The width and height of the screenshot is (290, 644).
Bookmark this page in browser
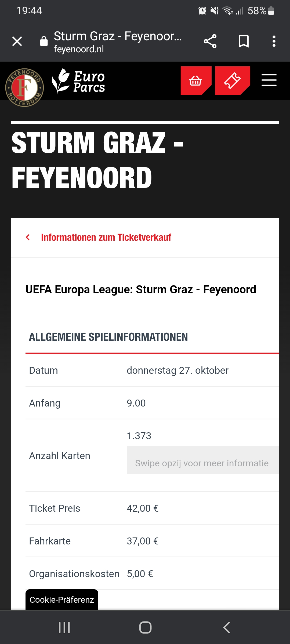tap(244, 41)
